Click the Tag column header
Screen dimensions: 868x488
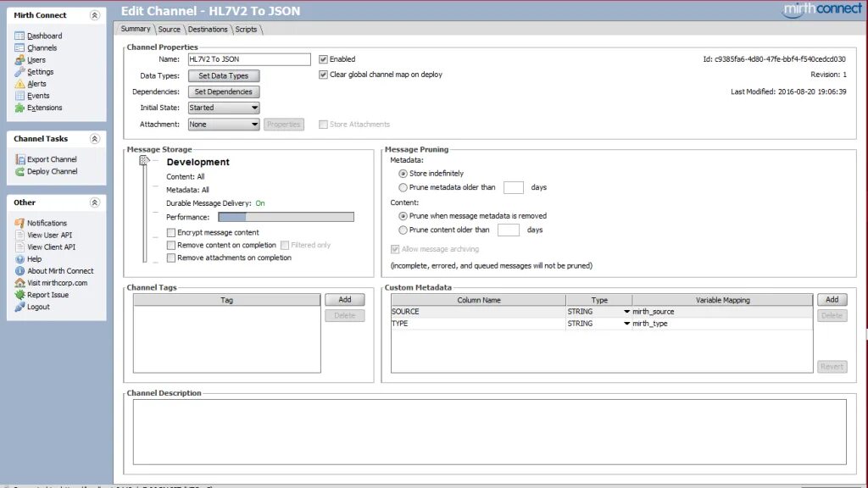point(226,300)
